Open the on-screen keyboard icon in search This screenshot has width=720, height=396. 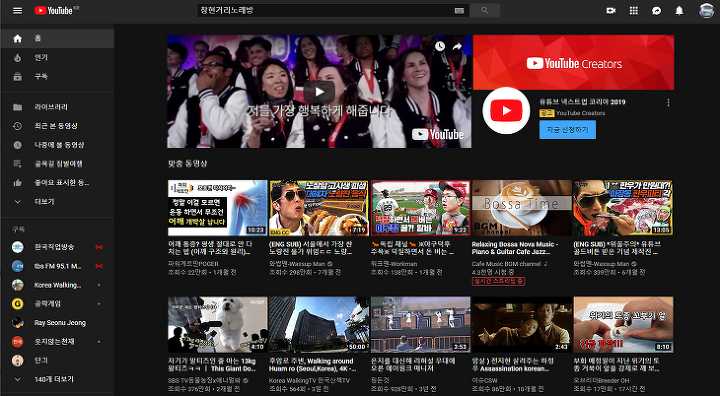pos(459,11)
